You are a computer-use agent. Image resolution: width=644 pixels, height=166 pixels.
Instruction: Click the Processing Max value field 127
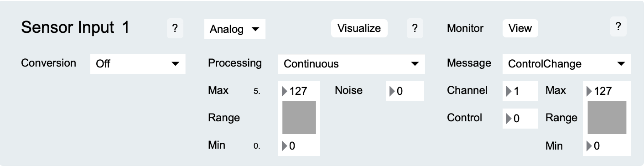coord(299,91)
